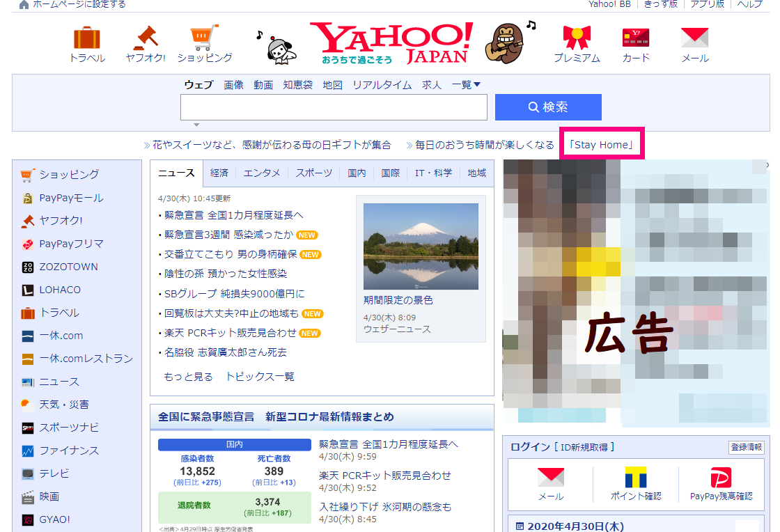This screenshot has width=780, height=532.
Task: Select the 動画 search tab
Action: (x=263, y=85)
